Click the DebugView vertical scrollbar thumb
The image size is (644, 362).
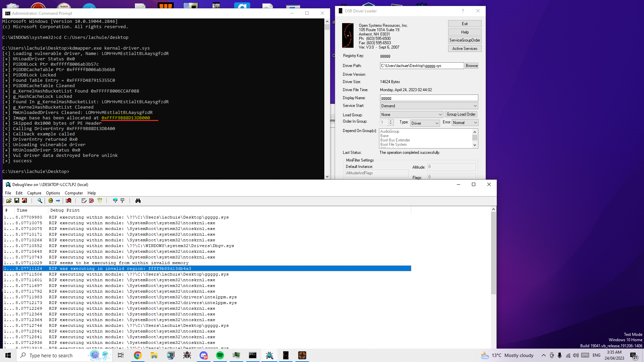pos(493,253)
